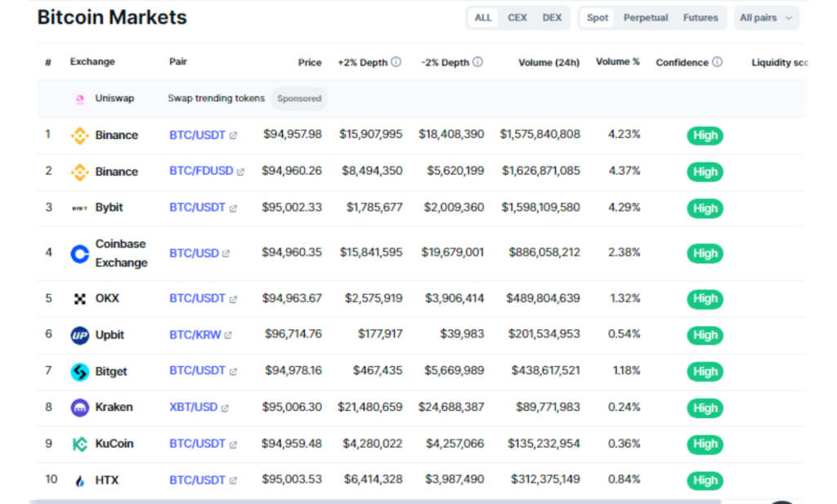
Task: Click the Binance logo in BTC/FDUSD row
Action: click(x=79, y=172)
